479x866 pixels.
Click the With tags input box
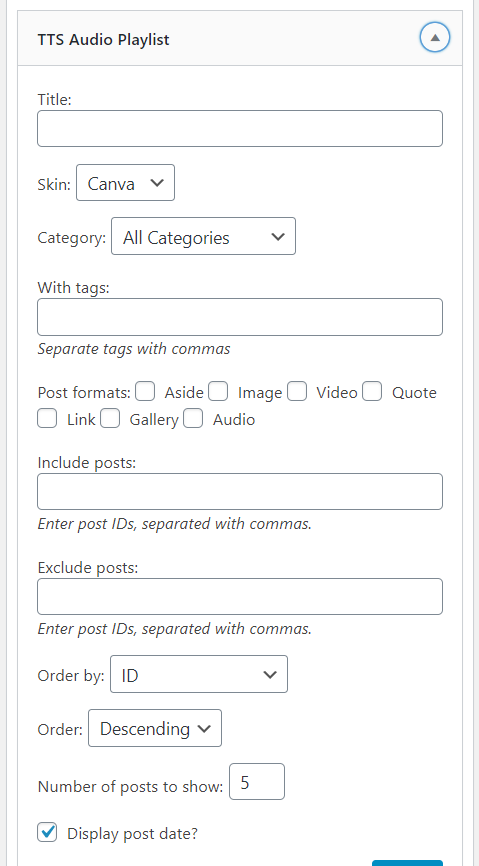click(x=240, y=317)
